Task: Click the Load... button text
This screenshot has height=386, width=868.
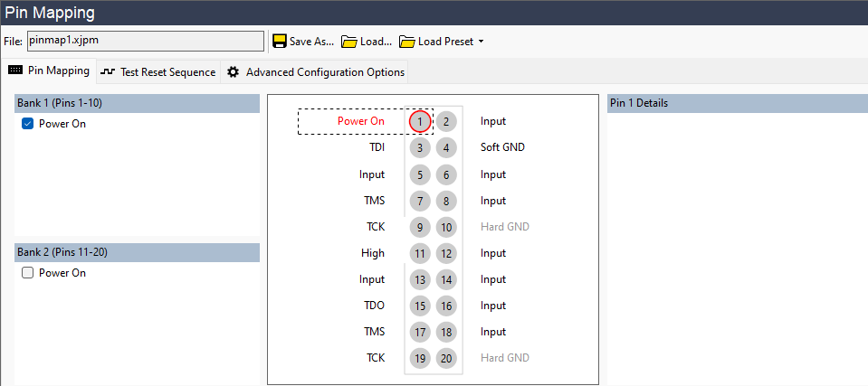Action: pyautogui.click(x=376, y=42)
